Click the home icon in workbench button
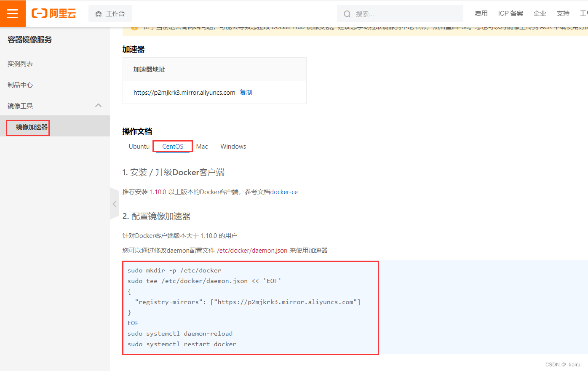Screen dimensions: 588x371 pos(99,14)
